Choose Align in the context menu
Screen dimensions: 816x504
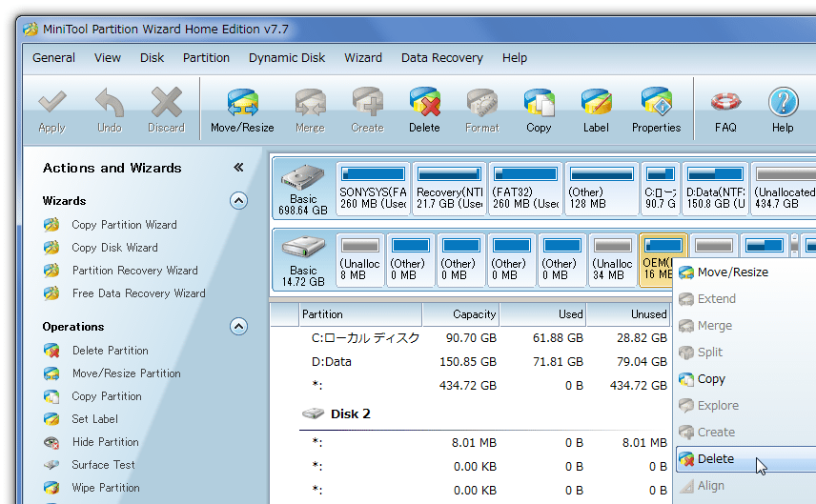(x=745, y=485)
